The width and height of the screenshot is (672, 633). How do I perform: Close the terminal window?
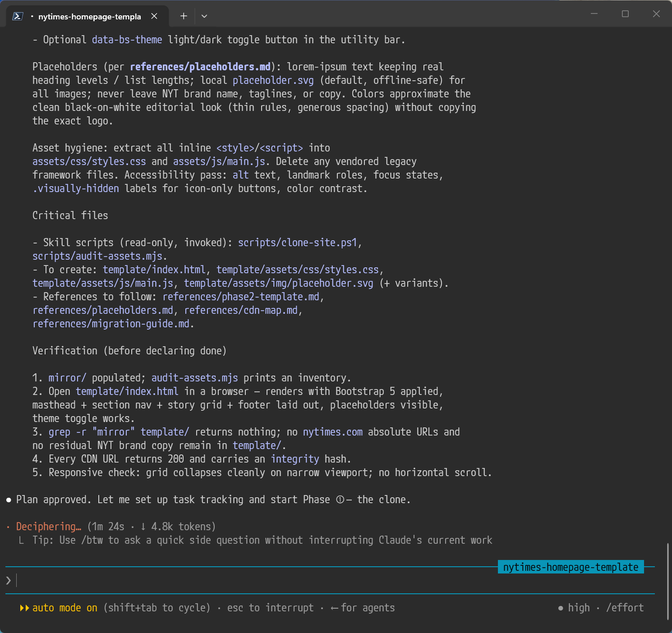click(656, 14)
